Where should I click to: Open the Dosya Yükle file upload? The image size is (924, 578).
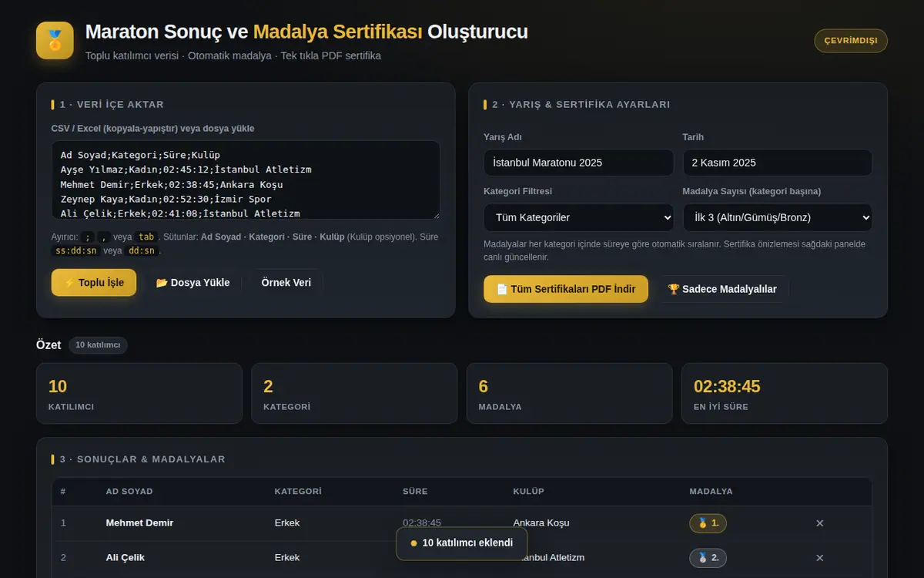[x=192, y=283]
